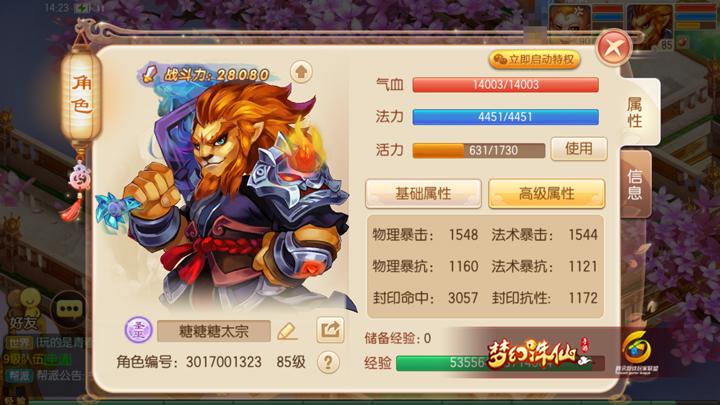Tap the purple 圣巫 faction badge
The height and width of the screenshot is (405, 720).
point(138,330)
